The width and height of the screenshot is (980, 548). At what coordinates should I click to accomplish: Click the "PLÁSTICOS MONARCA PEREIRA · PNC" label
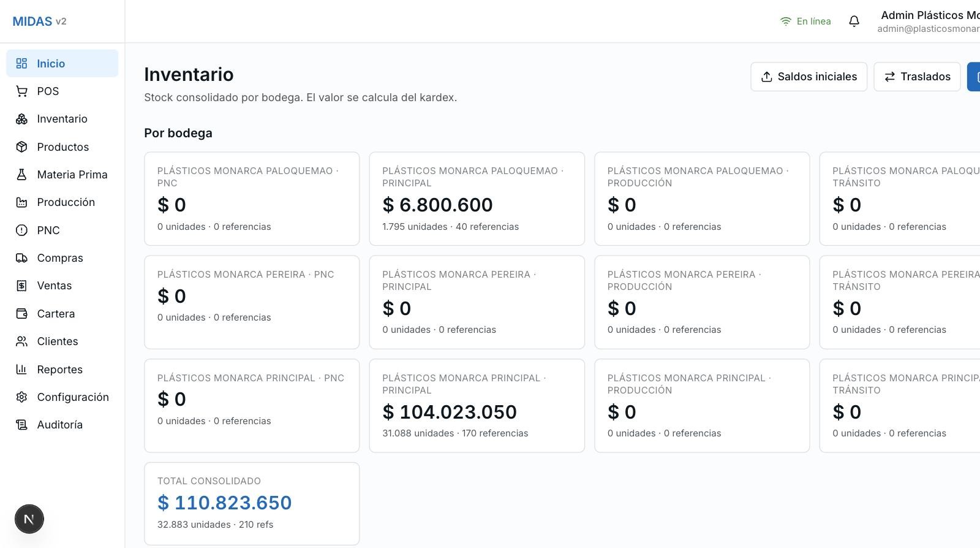coord(246,275)
